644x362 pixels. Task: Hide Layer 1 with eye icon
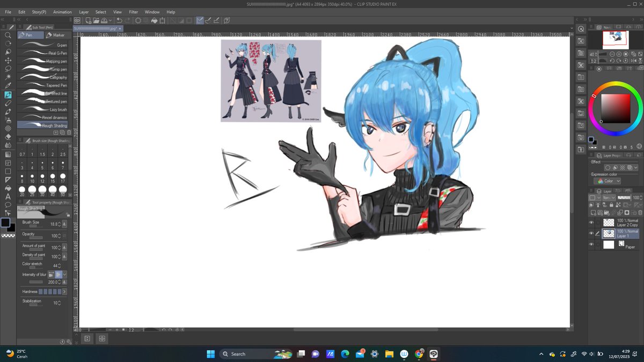pos(592,233)
